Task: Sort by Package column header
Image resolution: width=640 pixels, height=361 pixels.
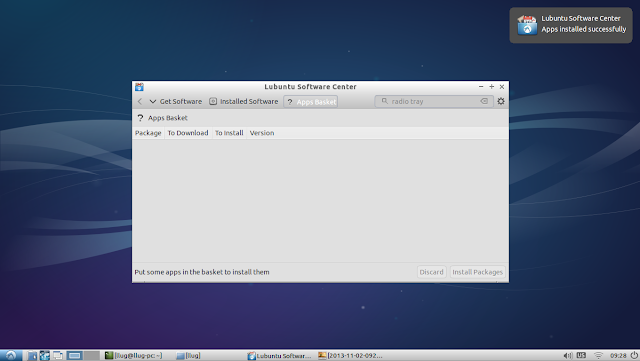Action: pyautogui.click(x=148, y=133)
